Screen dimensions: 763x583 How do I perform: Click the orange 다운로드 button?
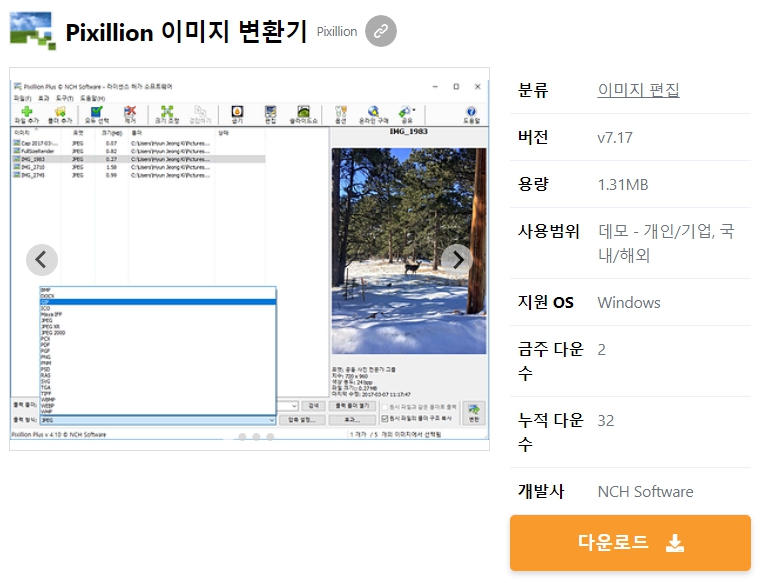[630, 543]
